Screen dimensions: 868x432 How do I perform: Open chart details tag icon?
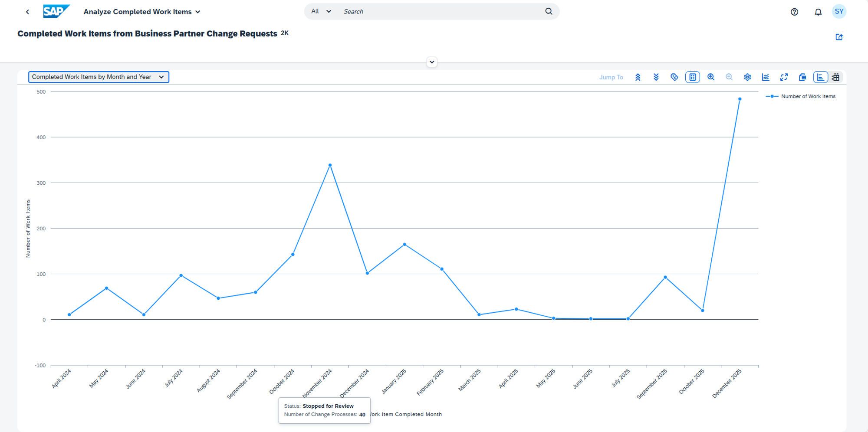click(674, 77)
